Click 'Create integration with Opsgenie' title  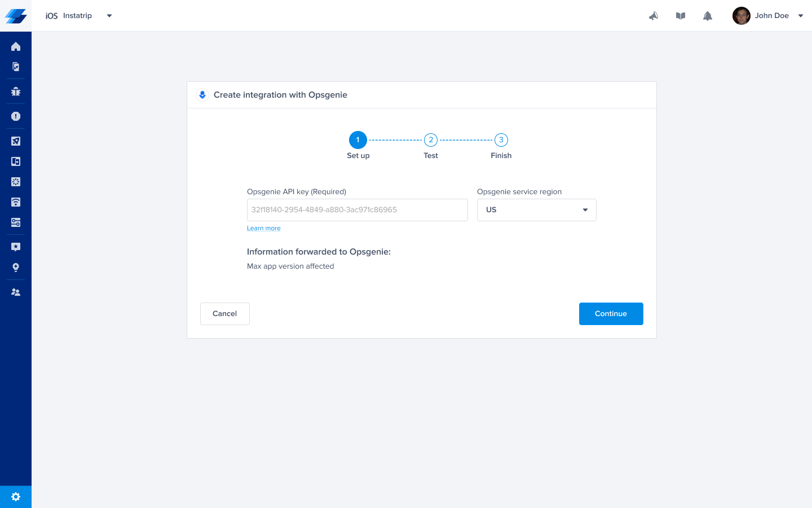point(280,95)
